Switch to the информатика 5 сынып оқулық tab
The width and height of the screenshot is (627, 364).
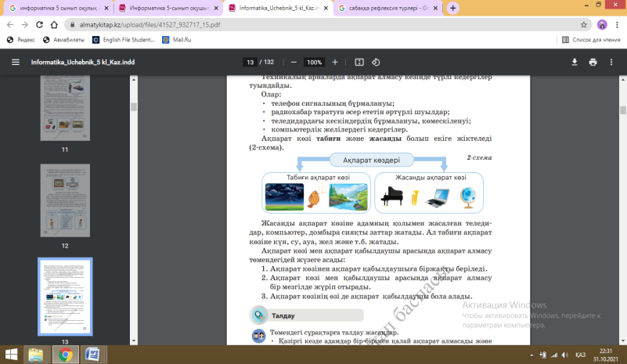(58, 8)
